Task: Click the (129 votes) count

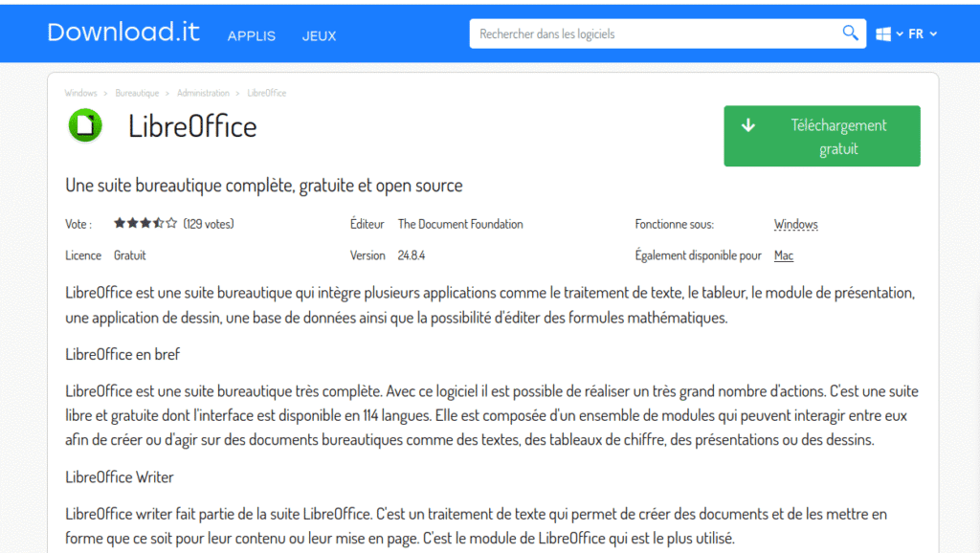Action: pos(208,224)
